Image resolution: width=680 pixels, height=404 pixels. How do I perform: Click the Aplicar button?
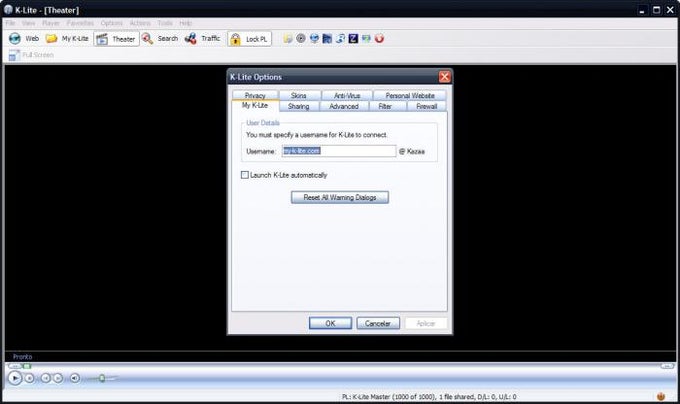[425, 323]
